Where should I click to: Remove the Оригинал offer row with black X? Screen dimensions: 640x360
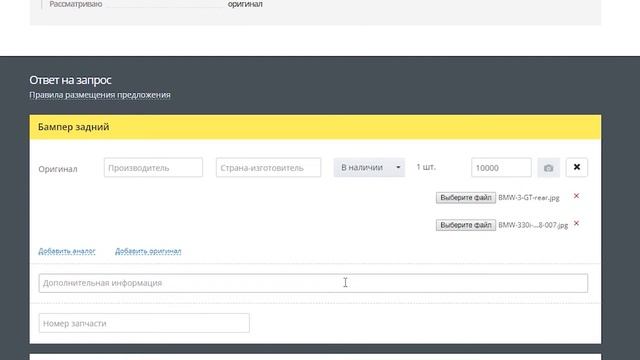(x=577, y=167)
